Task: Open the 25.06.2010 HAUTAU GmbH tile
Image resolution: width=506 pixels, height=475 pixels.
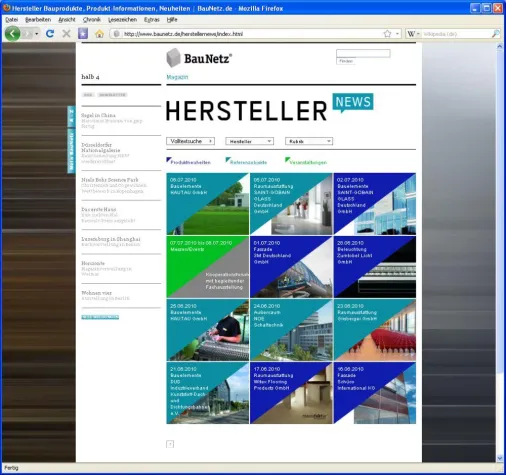Action: coord(208,330)
